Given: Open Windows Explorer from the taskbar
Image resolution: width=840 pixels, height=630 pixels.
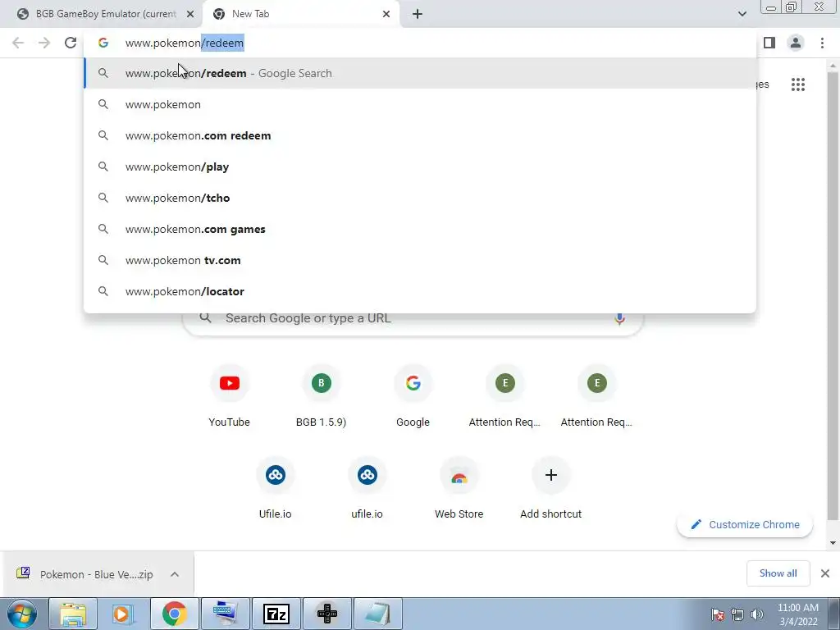Looking at the screenshot, I should coord(73,614).
